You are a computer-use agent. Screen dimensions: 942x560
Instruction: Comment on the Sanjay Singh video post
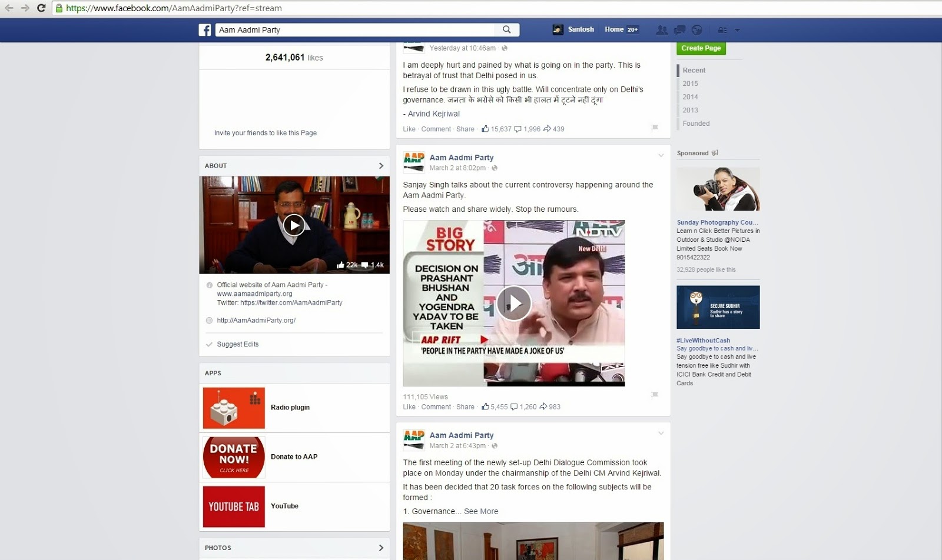click(x=436, y=406)
